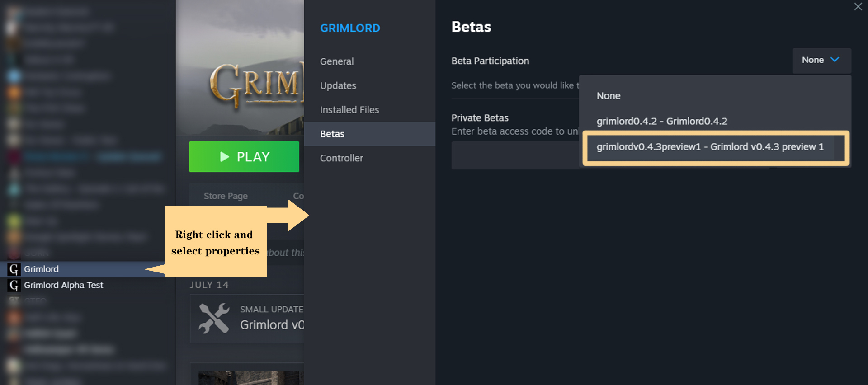This screenshot has height=385, width=868.
Task: Open the General properties section
Action: click(337, 61)
